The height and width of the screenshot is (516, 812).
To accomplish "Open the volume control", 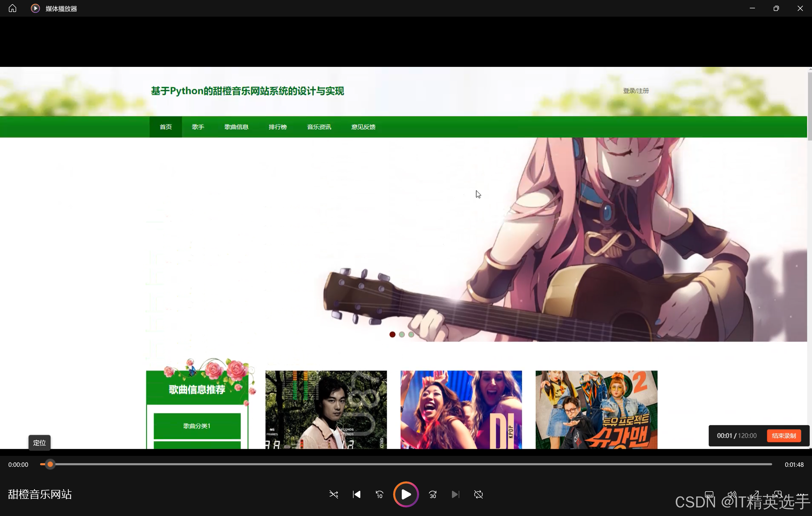I will click(732, 494).
